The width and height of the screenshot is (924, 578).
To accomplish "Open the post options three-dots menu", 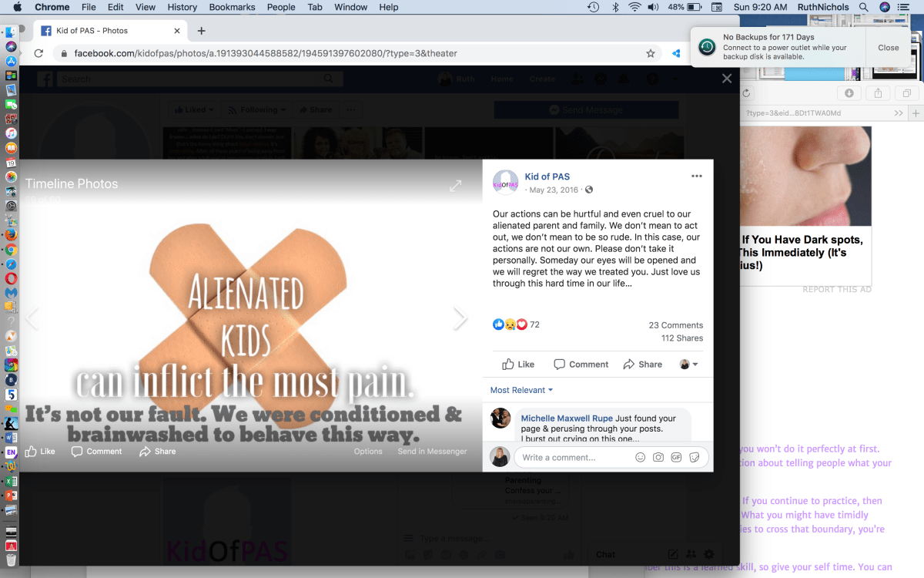I will [696, 176].
